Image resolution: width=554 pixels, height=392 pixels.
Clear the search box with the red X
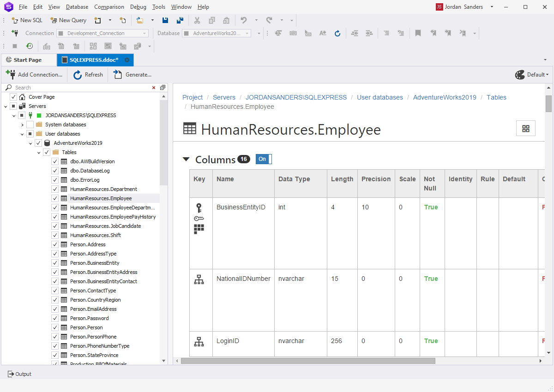pos(154,88)
